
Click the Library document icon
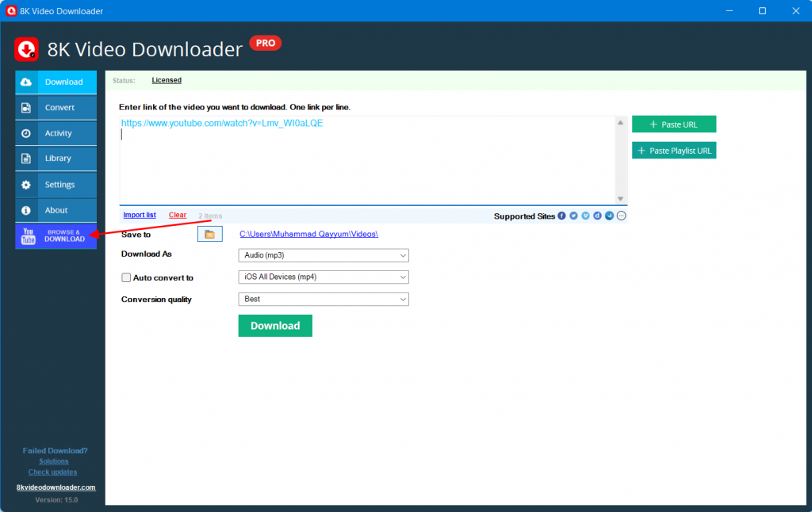(x=26, y=159)
